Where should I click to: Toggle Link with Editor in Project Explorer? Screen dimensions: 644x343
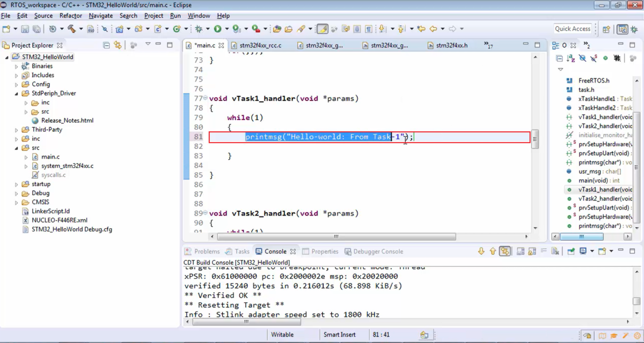tap(118, 45)
